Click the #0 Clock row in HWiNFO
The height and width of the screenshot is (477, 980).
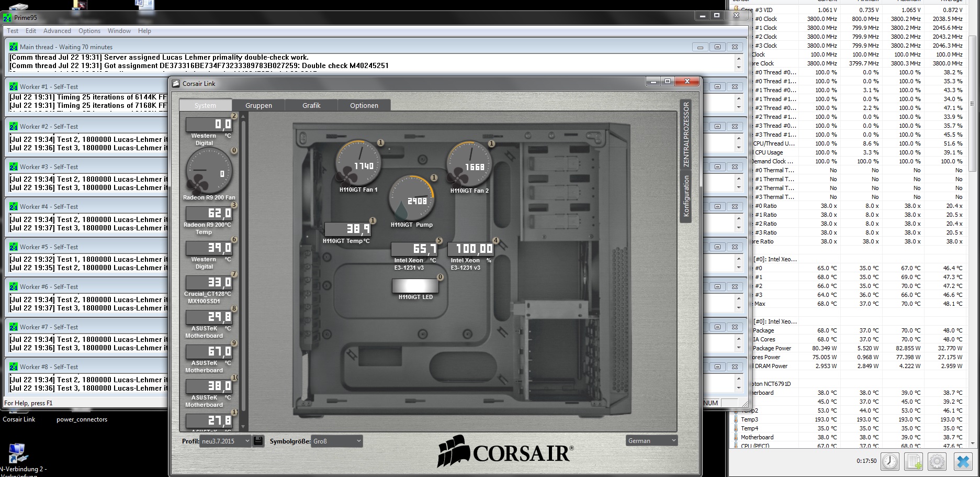pyautogui.click(x=848, y=19)
